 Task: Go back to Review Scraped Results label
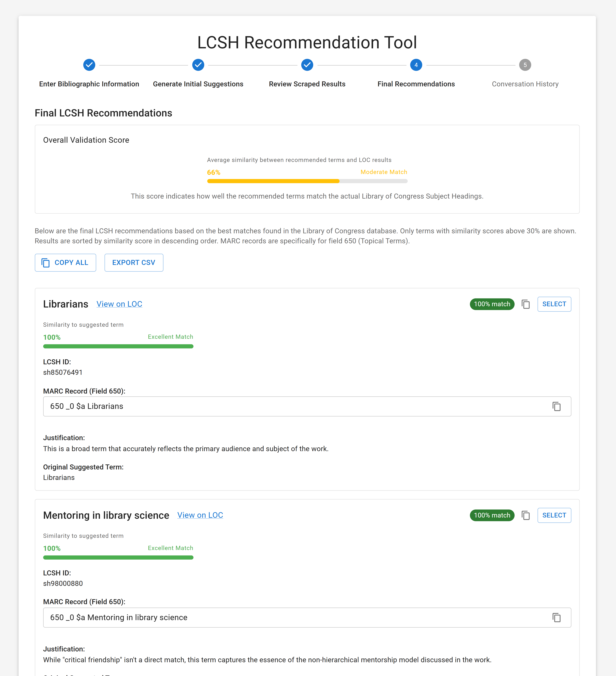tap(307, 84)
